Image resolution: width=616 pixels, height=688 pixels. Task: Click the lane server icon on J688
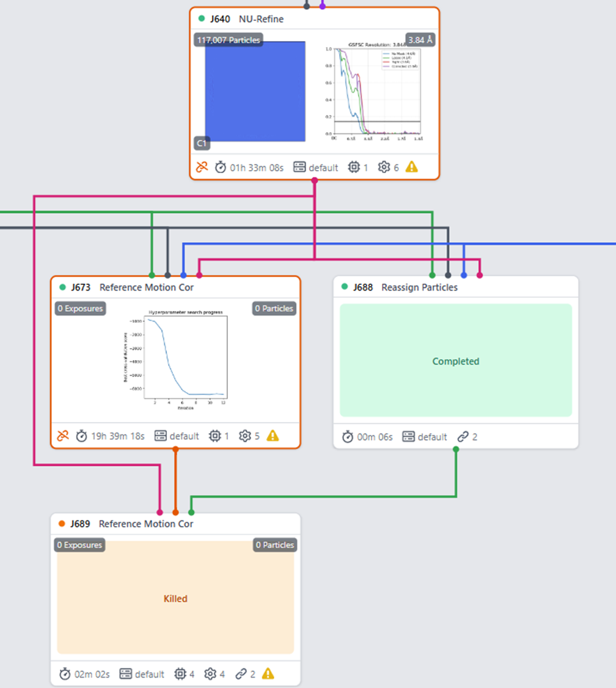point(408,437)
